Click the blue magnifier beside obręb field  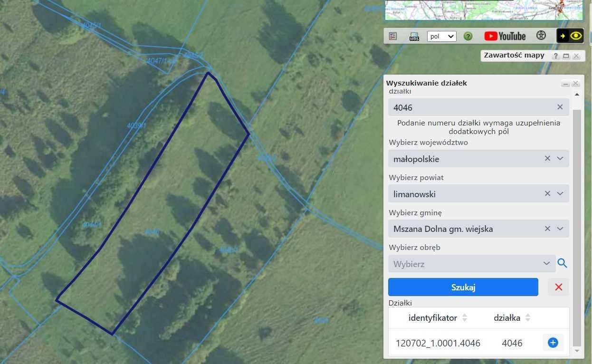pos(562,263)
